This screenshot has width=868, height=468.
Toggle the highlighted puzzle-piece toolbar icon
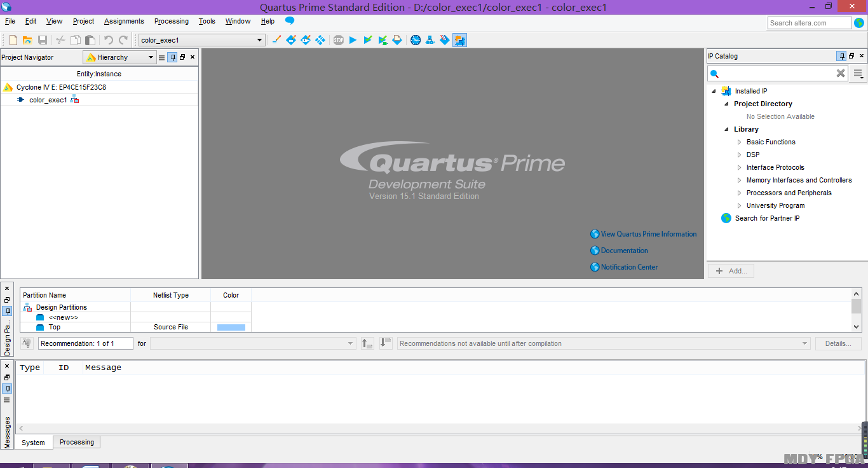tap(459, 40)
